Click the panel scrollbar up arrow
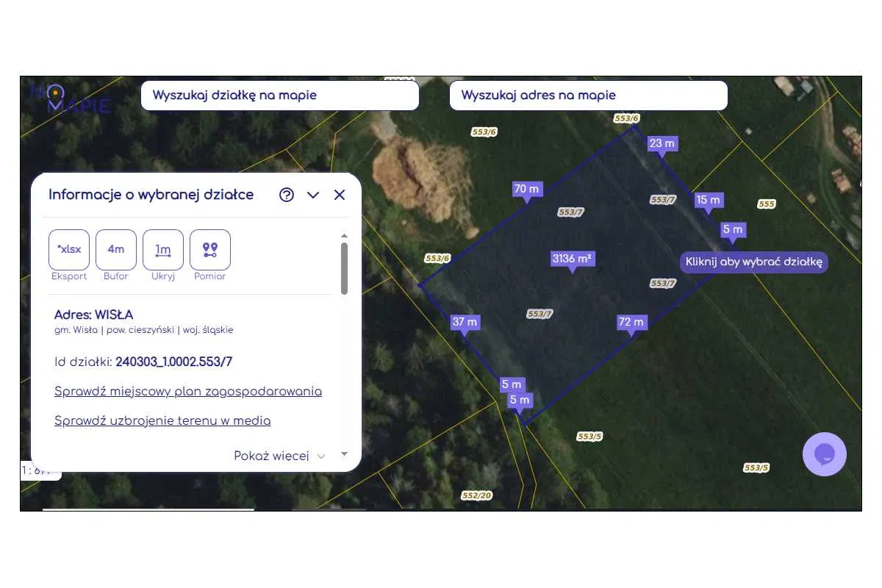882x588 pixels. (344, 236)
